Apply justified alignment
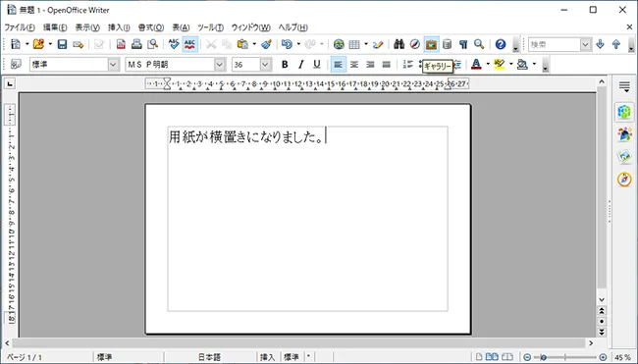The height and width of the screenshot is (364, 638). [x=386, y=64]
